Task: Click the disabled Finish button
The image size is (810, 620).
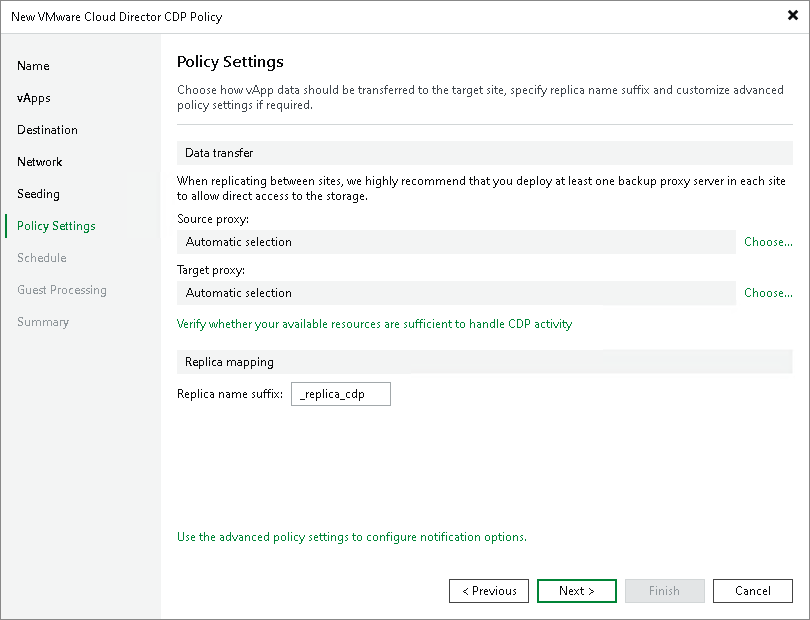Action: pos(664,591)
